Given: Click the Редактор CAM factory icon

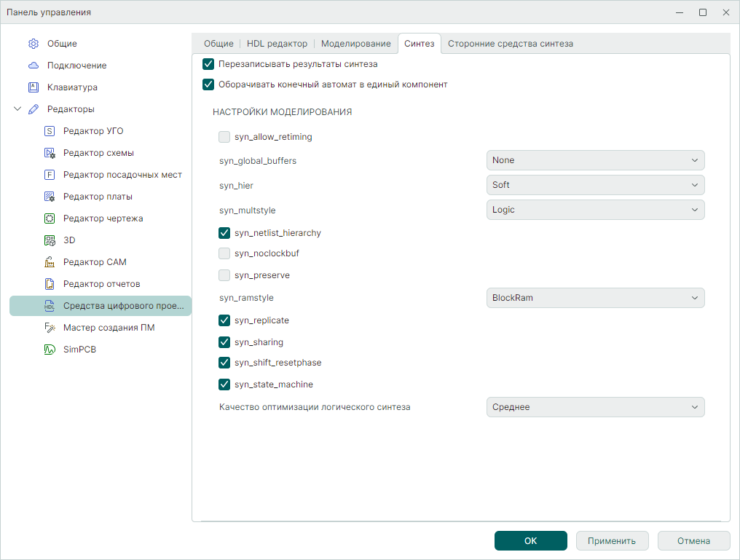Looking at the screenshot, I should (x=50, y=262).
